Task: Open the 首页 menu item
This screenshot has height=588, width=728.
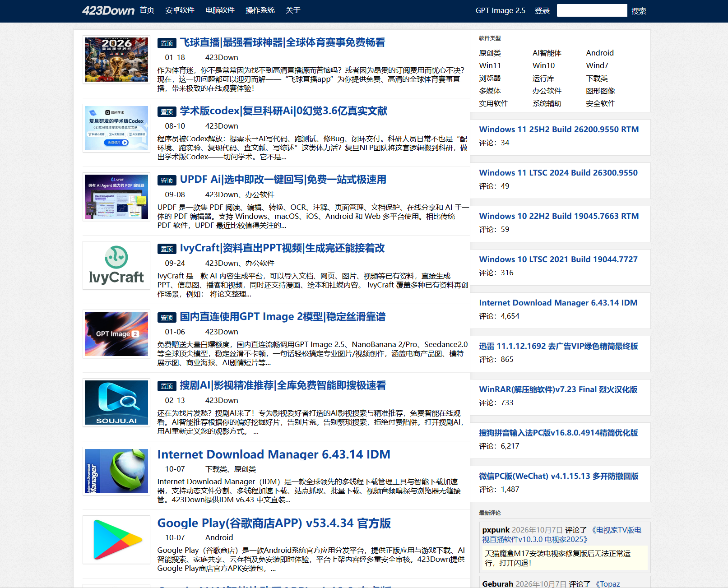Action: tap(147, 10)
